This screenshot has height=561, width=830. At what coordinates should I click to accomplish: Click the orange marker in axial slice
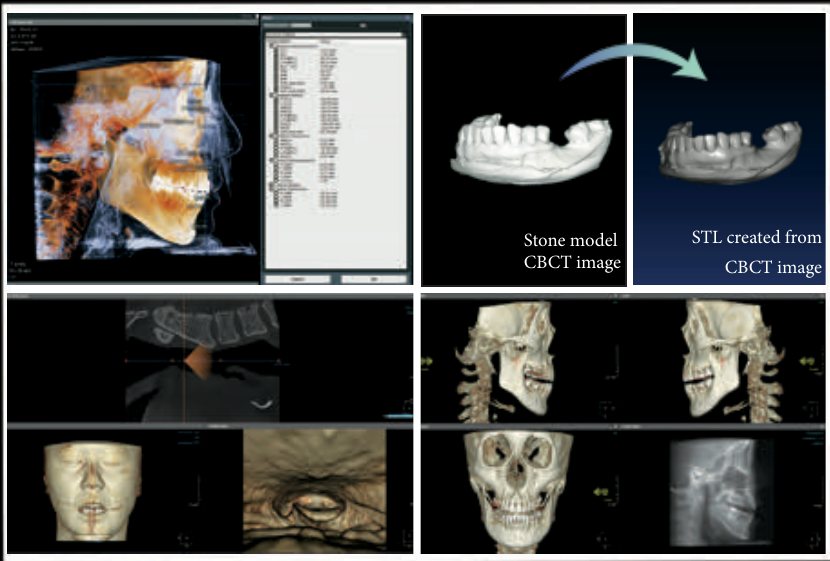199,363
